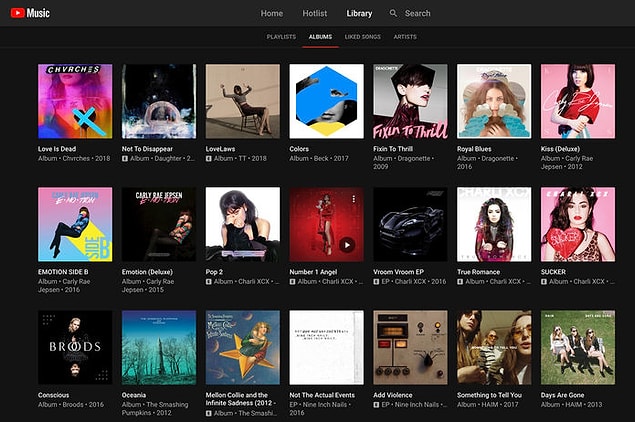The image size is (635, 422).
Task: Open the LoveLaws album thumbnail
Action: (x=243, y=101)
